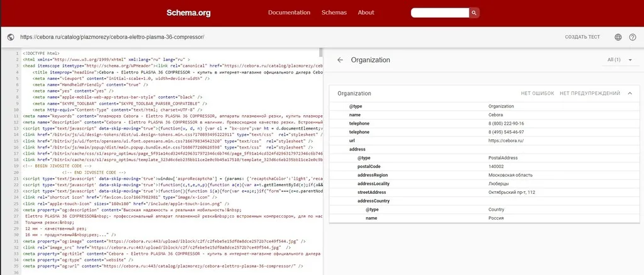Click the Schema.org logo

click(x=188, y=13)
